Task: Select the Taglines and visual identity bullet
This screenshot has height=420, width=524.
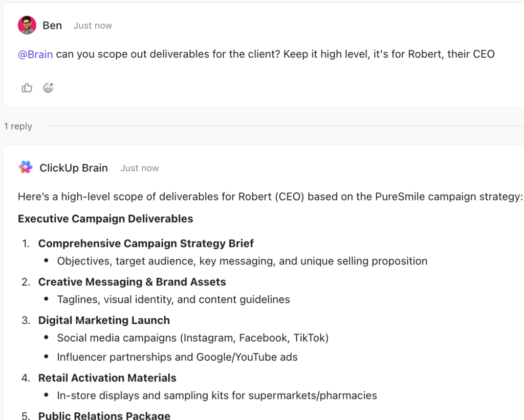Action: coord(173,300)
